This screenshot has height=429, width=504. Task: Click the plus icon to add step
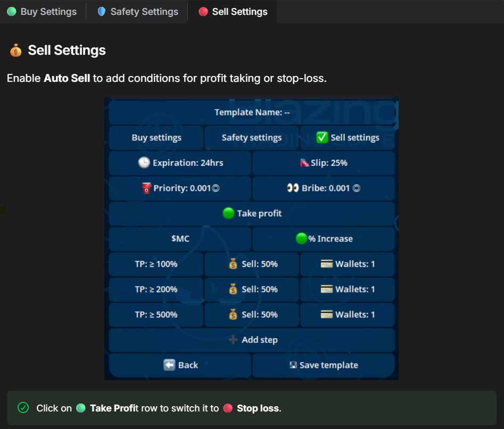coord(233,340)
